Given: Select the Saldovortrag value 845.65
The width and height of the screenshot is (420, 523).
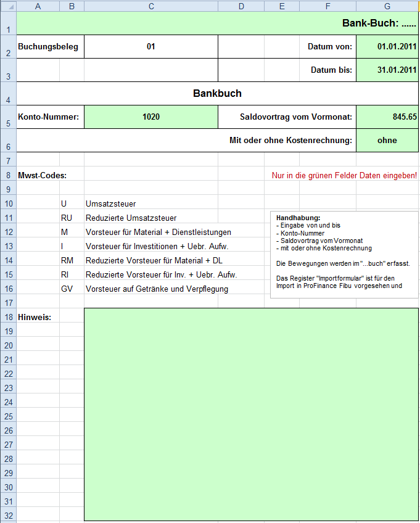Looking at the screenshot, I should (x=387, y=117).
